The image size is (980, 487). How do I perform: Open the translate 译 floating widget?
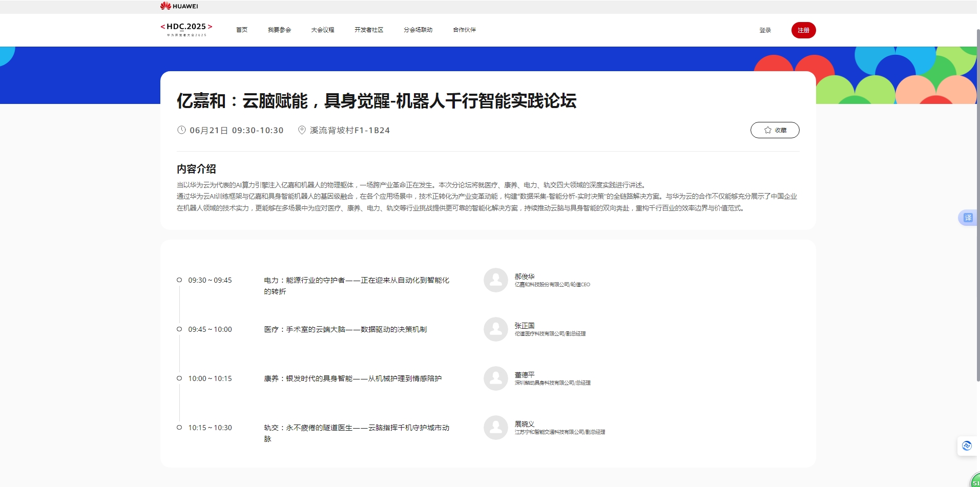[x=968, y=218]
